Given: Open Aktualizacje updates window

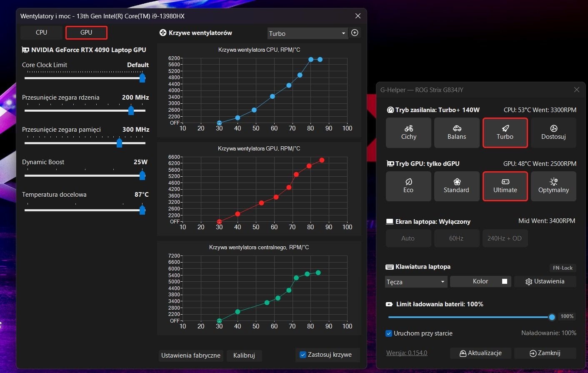Looking at the screenshot, I should click(480, 353).
